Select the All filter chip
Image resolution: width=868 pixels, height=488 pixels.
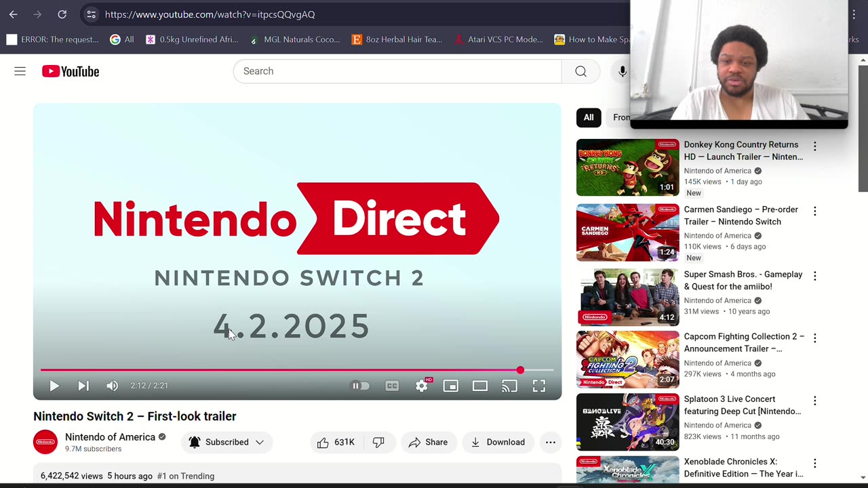click(589, 117)
